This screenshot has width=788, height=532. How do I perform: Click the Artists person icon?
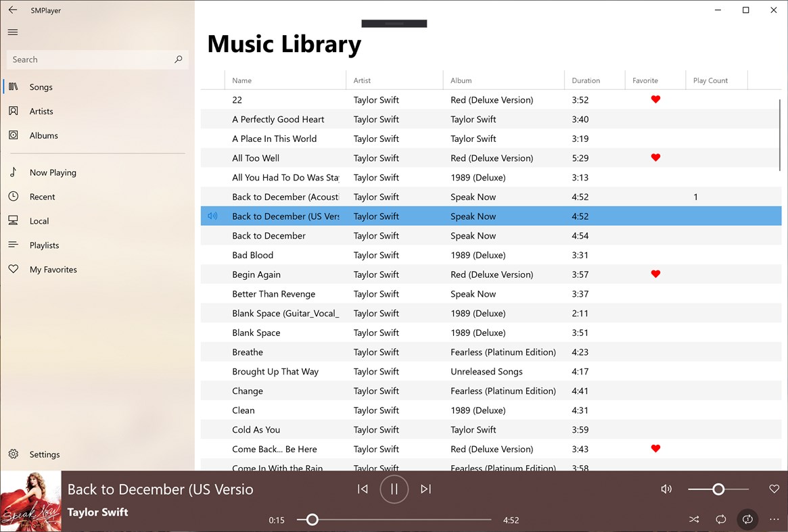point(14,110)
